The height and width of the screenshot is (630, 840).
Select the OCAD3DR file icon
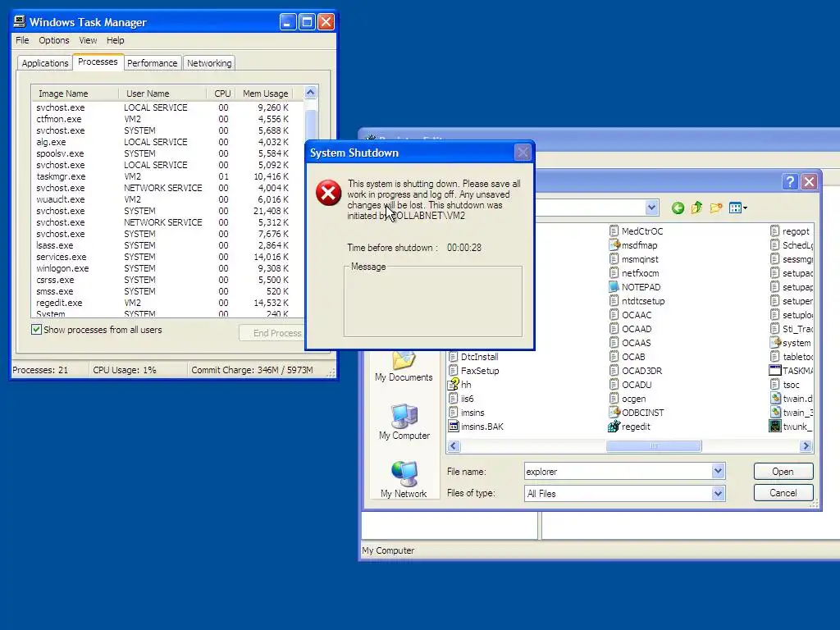coord(614,371)
